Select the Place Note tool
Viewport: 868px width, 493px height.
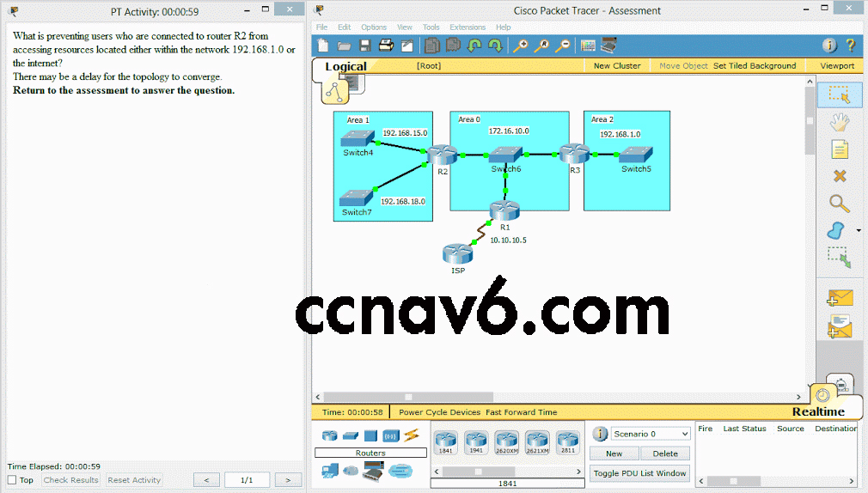[840, 149]
